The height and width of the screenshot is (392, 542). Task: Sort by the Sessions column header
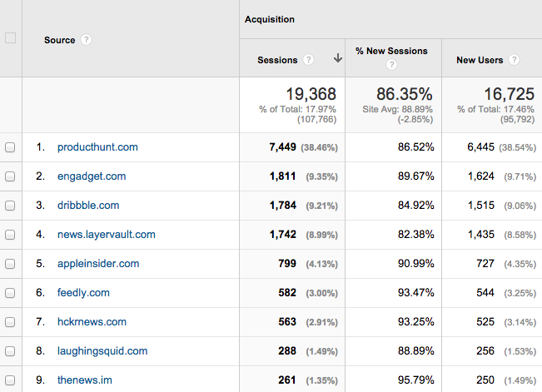[277, 60]
